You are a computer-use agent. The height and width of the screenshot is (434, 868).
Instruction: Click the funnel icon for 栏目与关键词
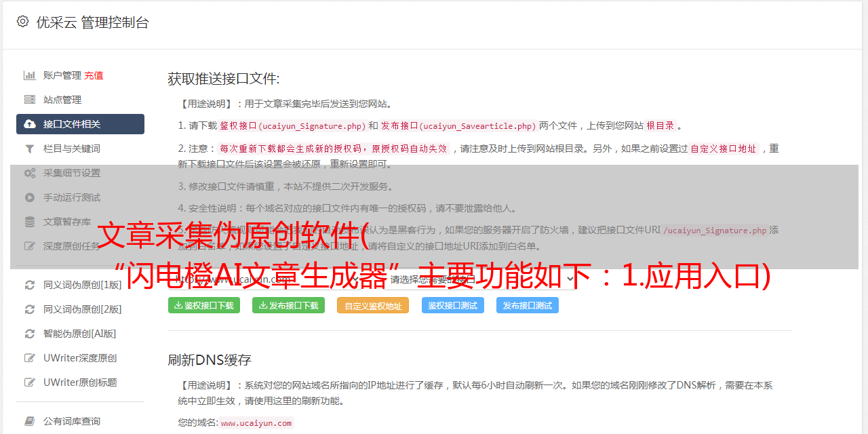[30, 149]
